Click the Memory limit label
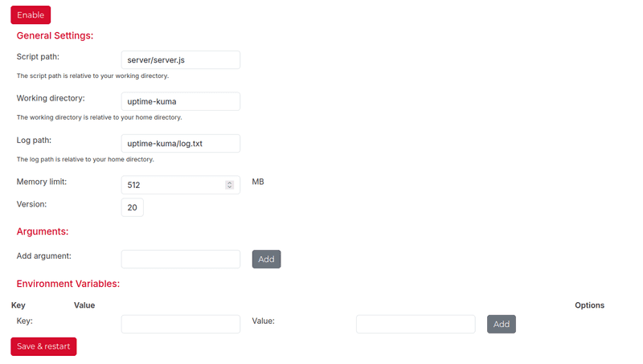This screenshot has width=643, height=364. [42, 182]
